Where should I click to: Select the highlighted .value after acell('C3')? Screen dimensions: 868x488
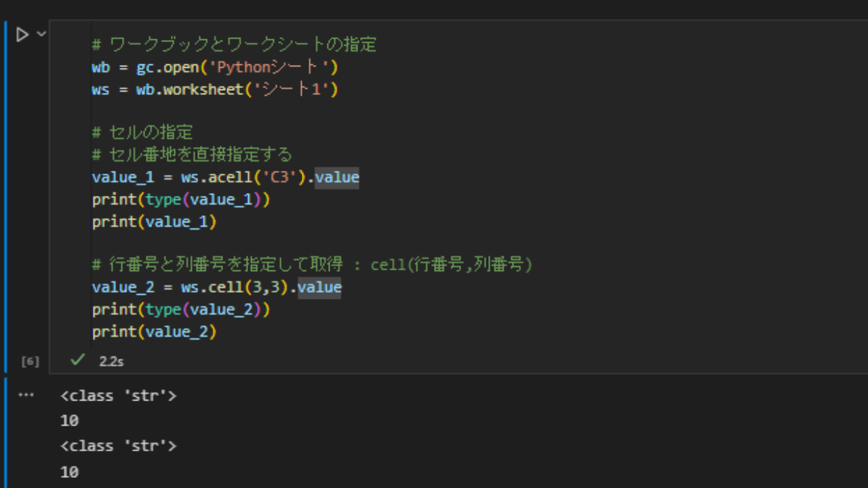(x=337, y=177)
